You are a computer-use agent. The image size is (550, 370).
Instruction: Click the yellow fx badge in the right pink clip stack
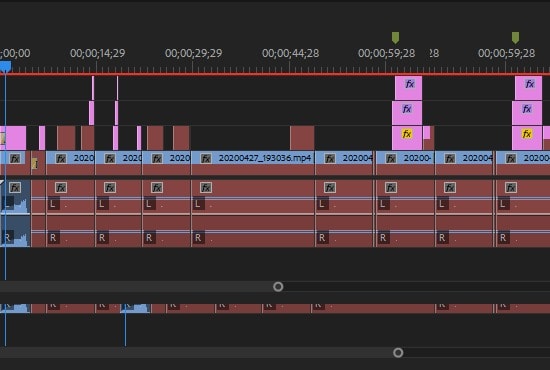tap(526, 134)
